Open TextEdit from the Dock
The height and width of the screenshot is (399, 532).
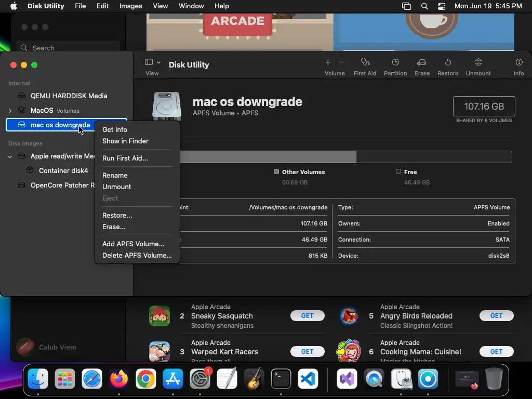point(227,379)
